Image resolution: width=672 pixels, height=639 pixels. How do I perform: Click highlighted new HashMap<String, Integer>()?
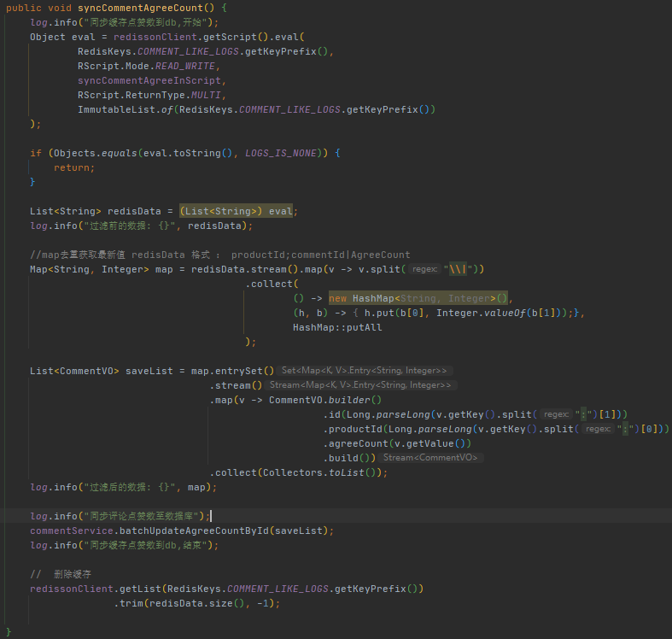click(418, 298)
